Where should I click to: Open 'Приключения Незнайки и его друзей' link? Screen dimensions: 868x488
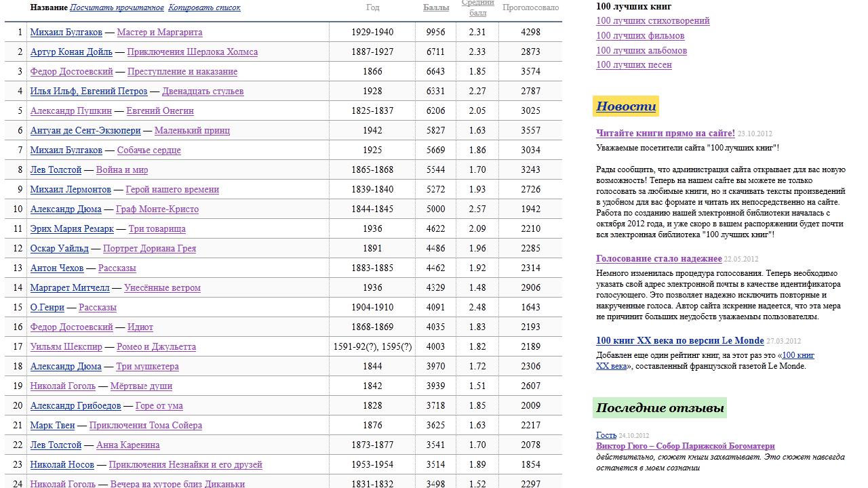(185, 464)
